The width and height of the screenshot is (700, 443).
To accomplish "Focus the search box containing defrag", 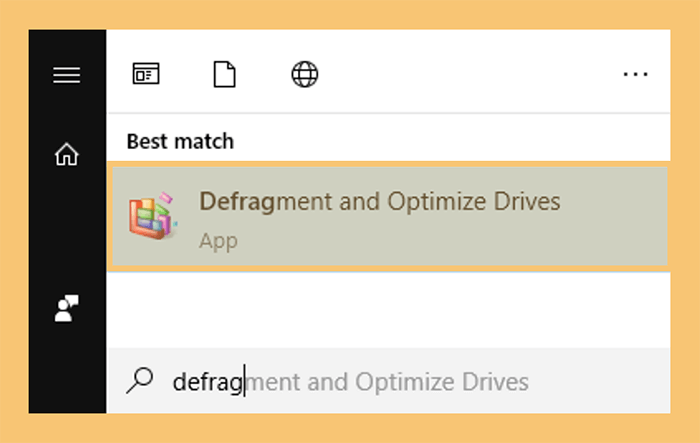I will (388, 381).
